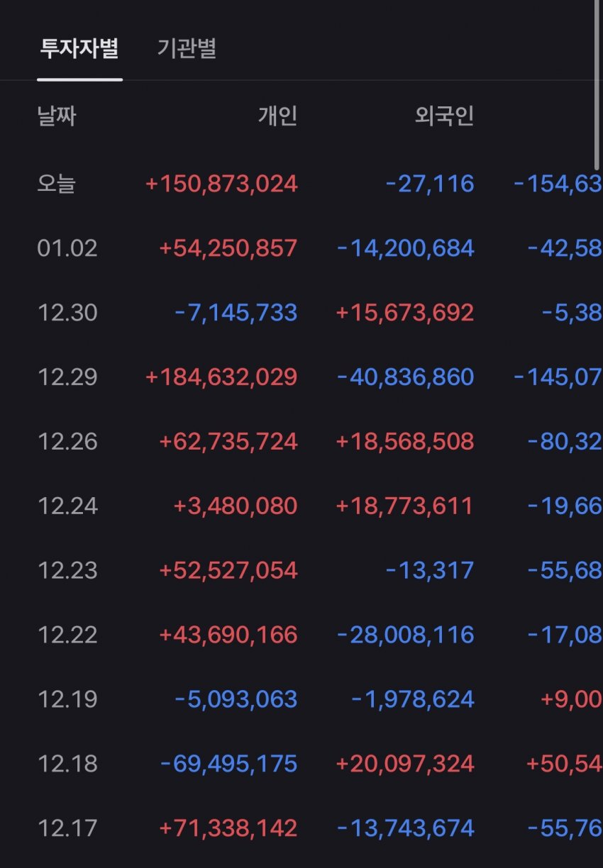The height and width of the screenshot is (868, 603).
Task: Select the 12.17 date row
Action: tap(301, 828)
